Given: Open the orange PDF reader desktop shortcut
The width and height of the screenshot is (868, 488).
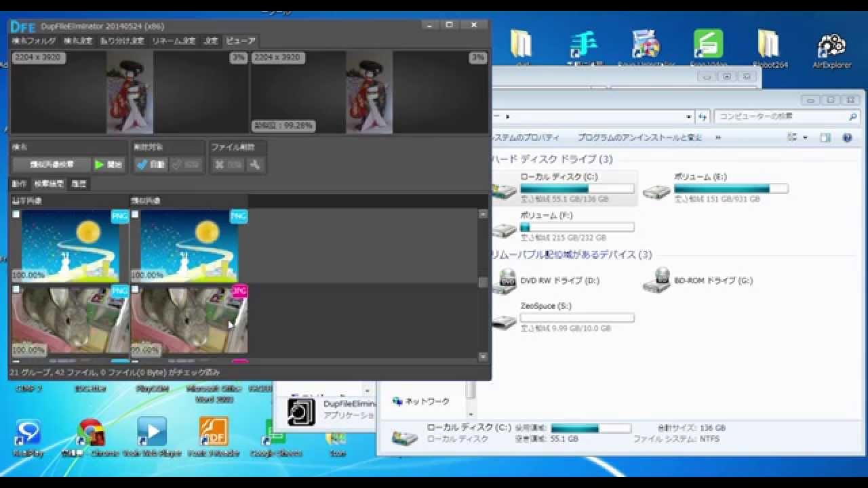Looking at the screenshot, I should pos(214,437).
